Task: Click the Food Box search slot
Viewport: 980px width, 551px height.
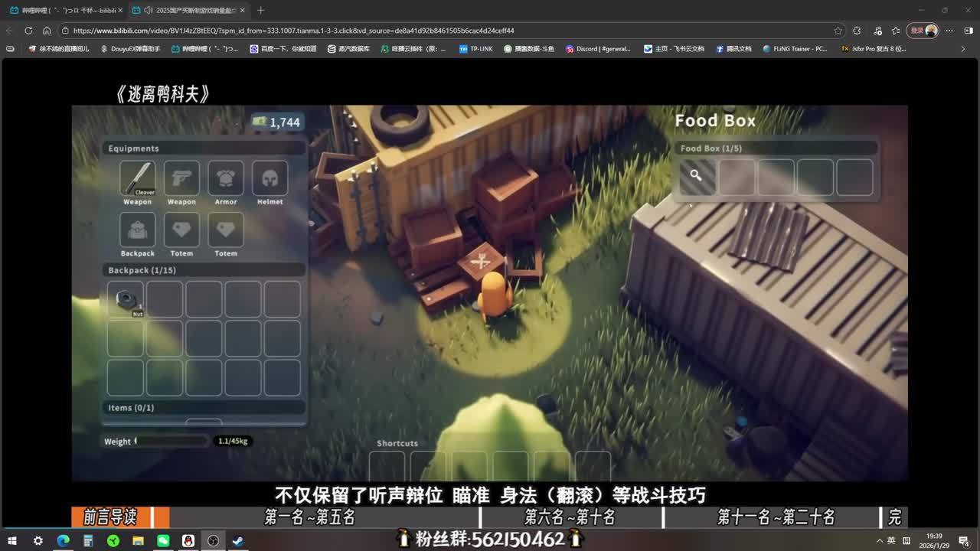Action: (x=697, y=177)
